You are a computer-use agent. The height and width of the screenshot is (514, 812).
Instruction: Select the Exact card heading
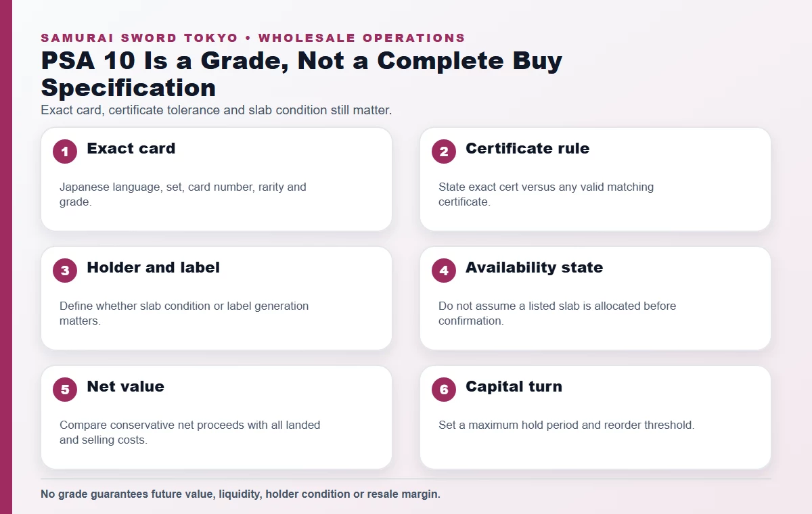(131, 149)
